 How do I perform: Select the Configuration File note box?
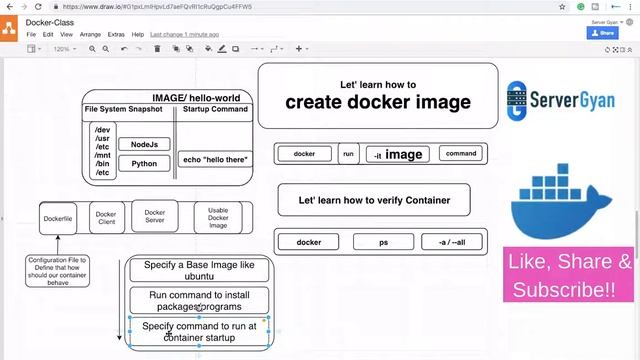[57, 271]
